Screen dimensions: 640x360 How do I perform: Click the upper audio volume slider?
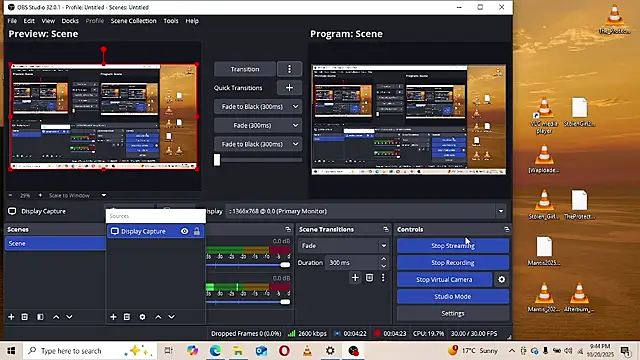coord(248,265)
